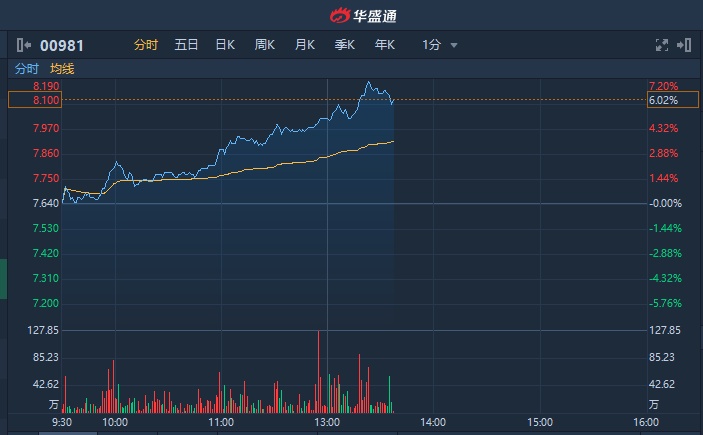Open the 季K chart tab
The width and height of the screenshot is (703, 435).
click(x=345, y=45)
